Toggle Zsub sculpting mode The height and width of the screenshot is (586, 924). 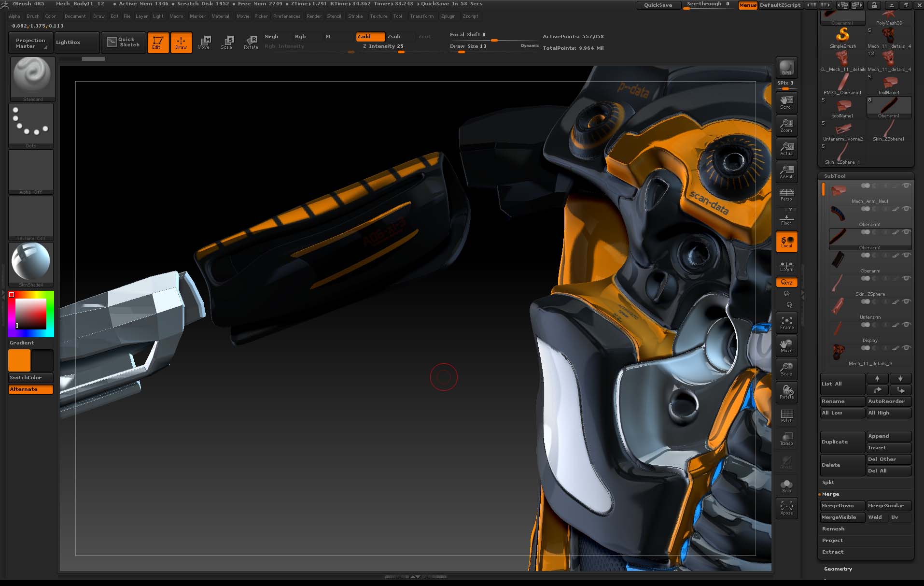pyautogui.click(x=394, y=37)
